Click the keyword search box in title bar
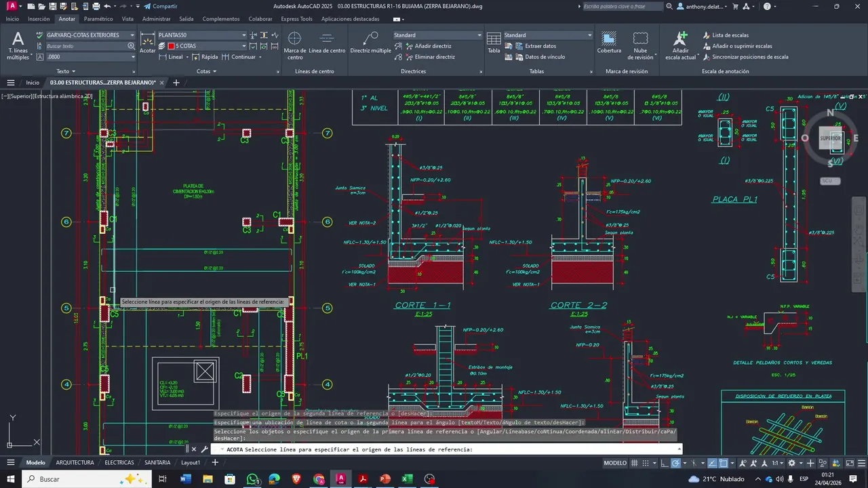The height and width of the screenshot is (488, 868). click(623, 6)
